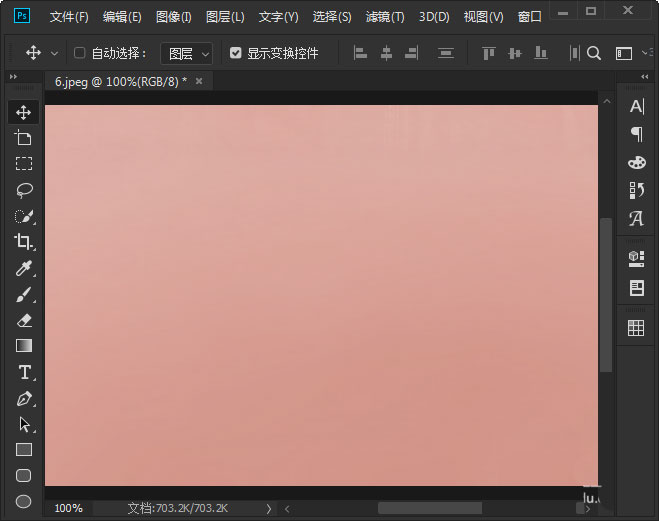Select the Lasso tool
The height and width of the screenshot is (521, 659).
24,190
